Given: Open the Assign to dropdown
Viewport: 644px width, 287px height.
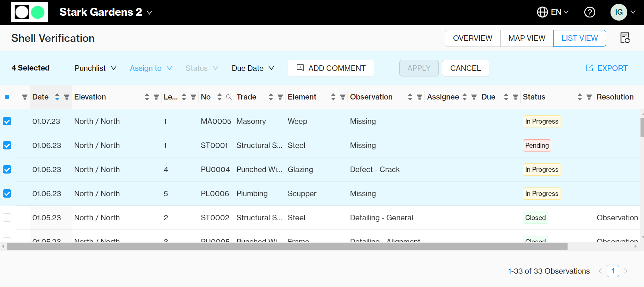Looking at the screenshot, I should click(x=151, y=68).
